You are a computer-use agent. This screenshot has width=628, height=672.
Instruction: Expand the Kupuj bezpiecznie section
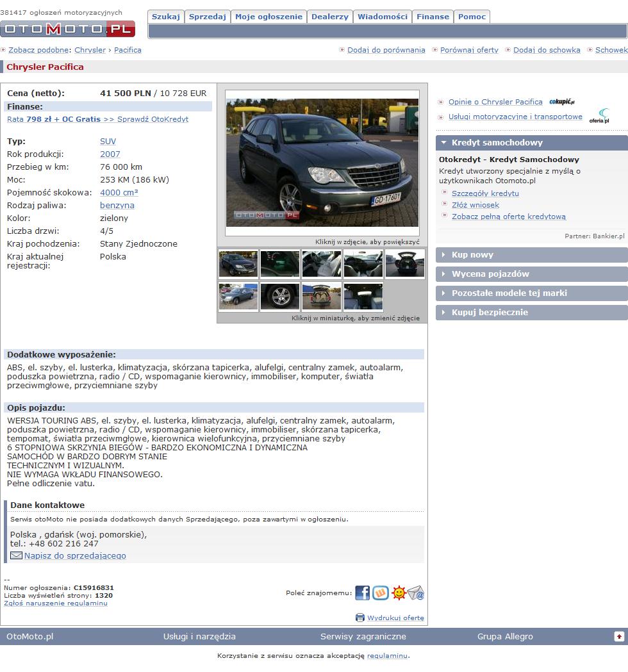(x=531, y=313)
